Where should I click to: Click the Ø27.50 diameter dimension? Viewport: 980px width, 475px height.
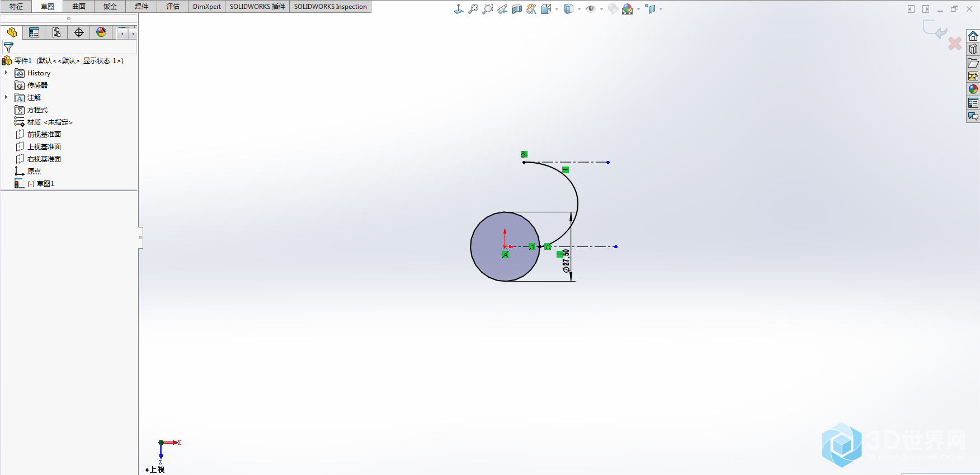point(566,261)
